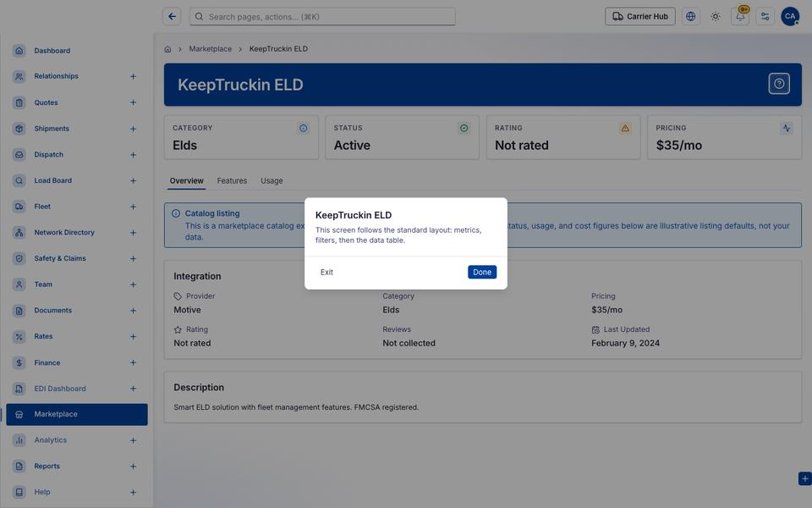Click the Rating card warning icon
The height and width of the screenshot is (508, 812).
625,128
